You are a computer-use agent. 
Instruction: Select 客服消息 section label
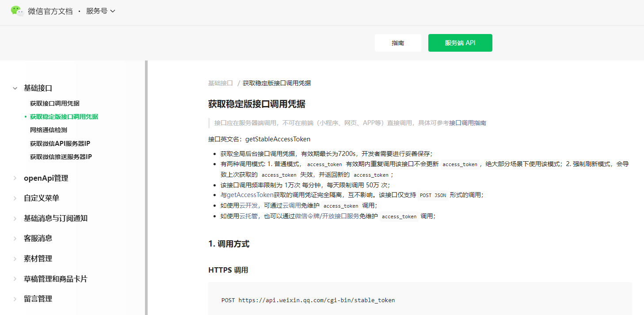click(38, 239)
